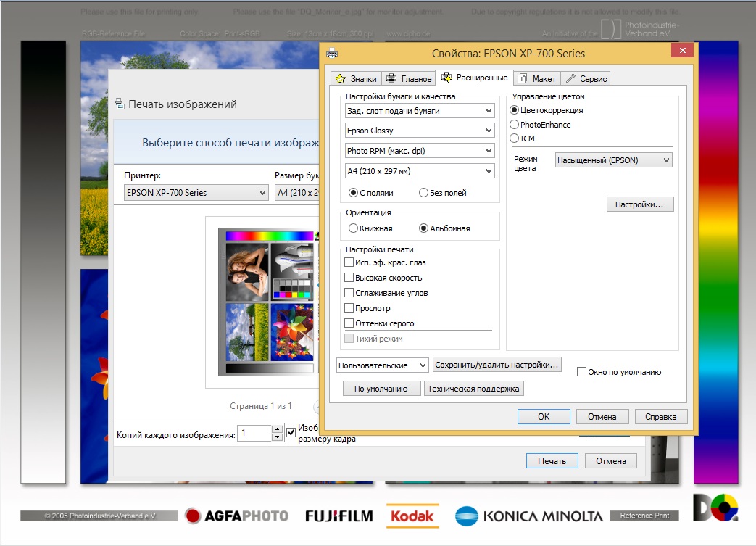Screen dimensions: 756x546
Task: Click Отмена in the print images dialog
Action: pos(611,461)
